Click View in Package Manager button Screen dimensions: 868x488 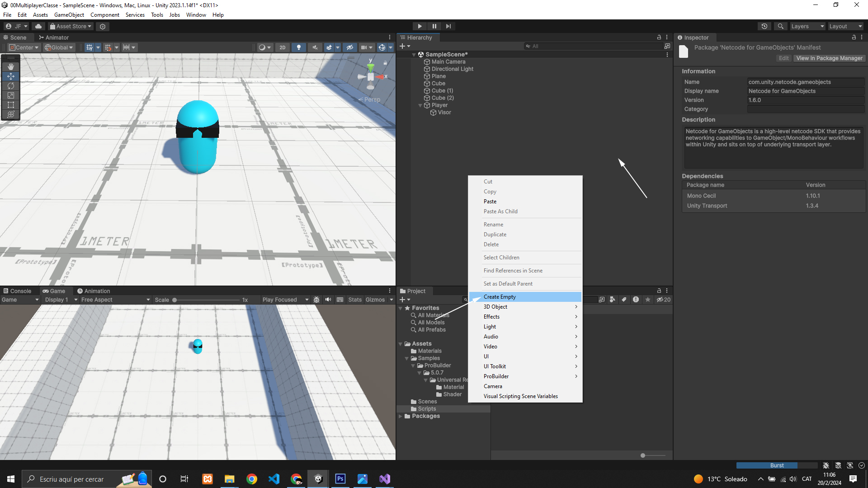point(829,58)
